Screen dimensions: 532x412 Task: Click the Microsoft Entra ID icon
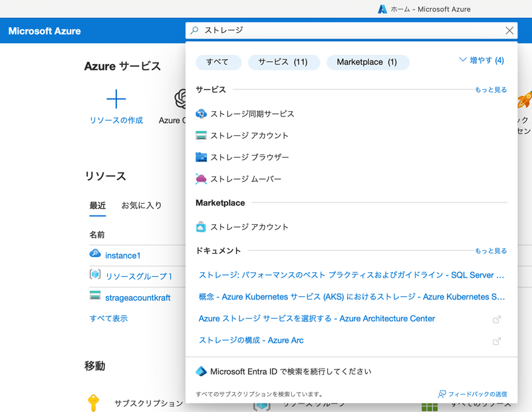[x=201, y=371]
